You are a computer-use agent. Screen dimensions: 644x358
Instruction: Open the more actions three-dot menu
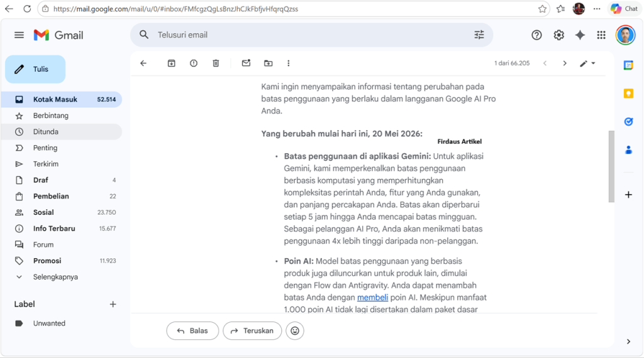pyautogui.click(x=288, y=63)
